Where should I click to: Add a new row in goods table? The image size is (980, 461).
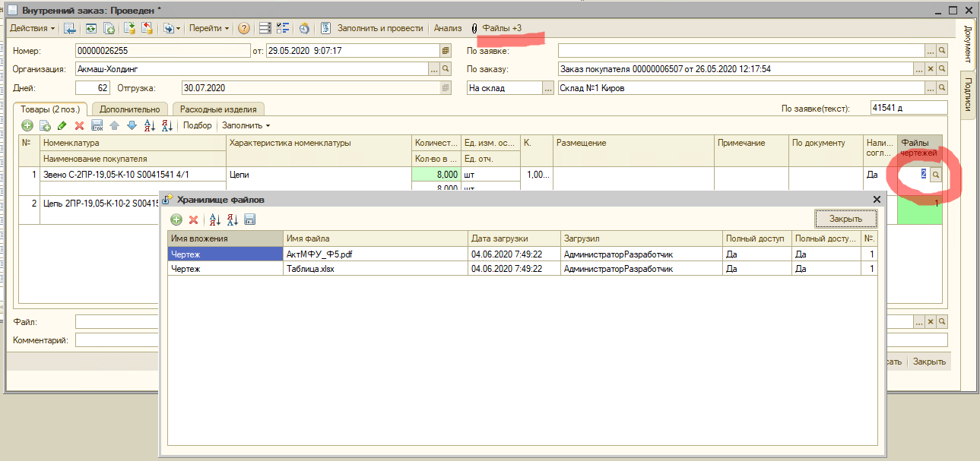click(x=27, y=125)
